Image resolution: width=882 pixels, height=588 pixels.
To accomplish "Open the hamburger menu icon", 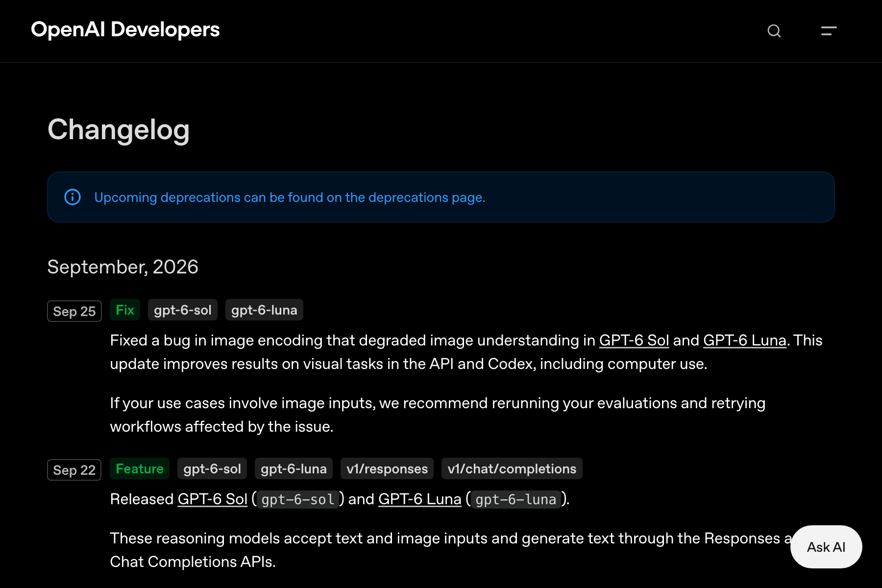I will pos(829,31).
